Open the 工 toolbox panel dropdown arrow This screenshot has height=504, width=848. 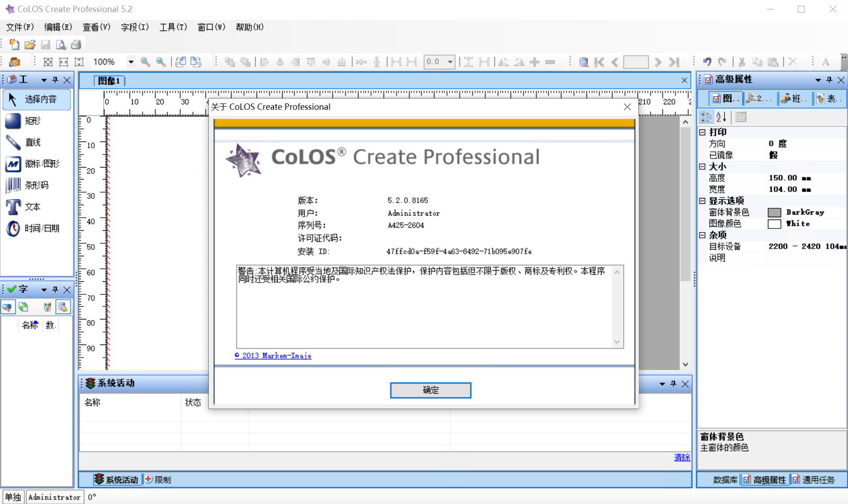(x=44, y=80)
